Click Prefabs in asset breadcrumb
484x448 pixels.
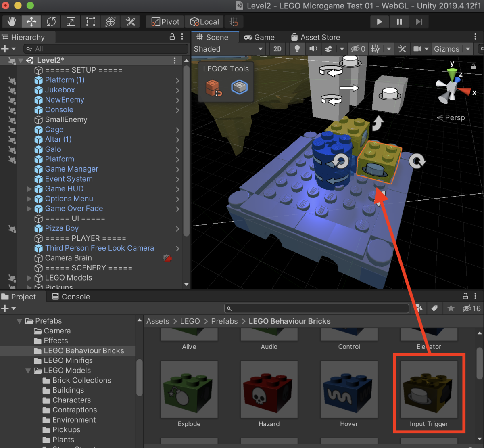[x=224, y=321]
